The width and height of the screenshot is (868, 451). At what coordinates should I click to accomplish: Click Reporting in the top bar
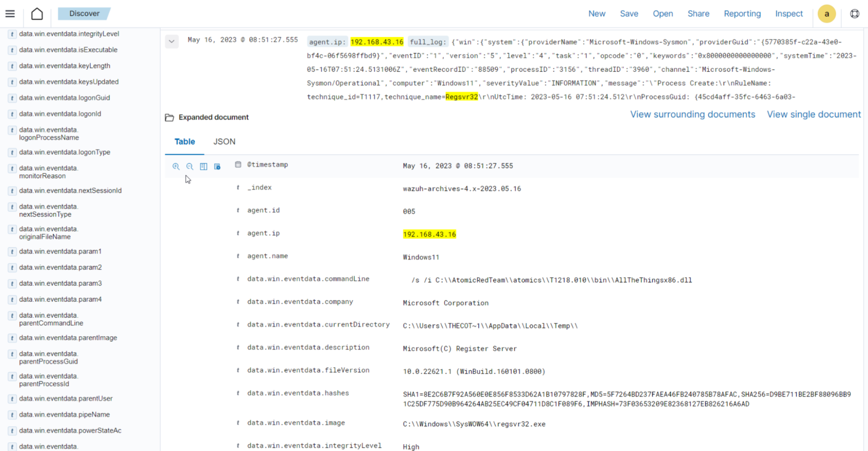click(x=742, y=14)
